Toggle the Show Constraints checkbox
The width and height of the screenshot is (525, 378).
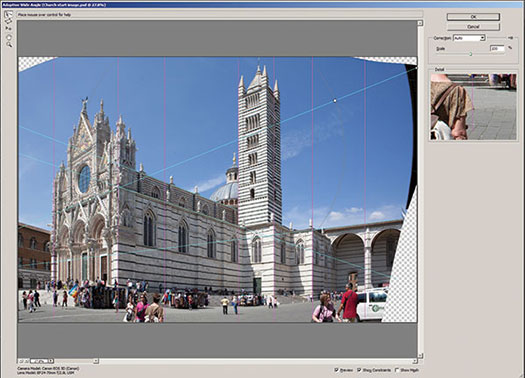point(359,370)
